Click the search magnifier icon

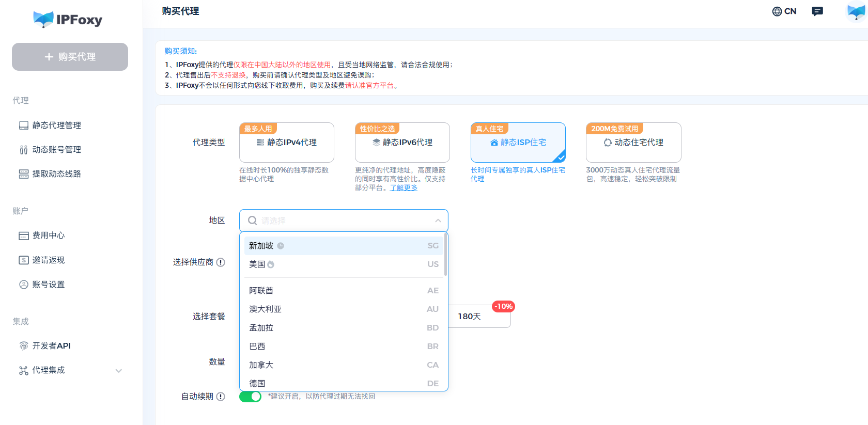[253, 221]
